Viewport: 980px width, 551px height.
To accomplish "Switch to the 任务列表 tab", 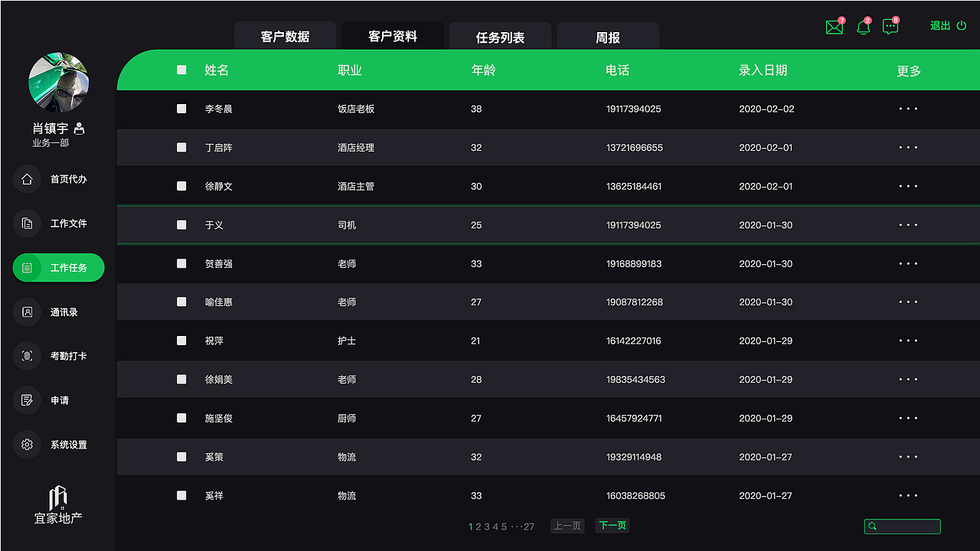I will [x=500, y=35].
